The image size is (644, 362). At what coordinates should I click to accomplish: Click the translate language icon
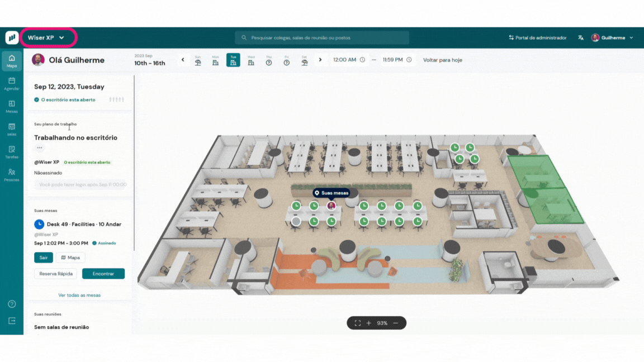coord(581,38)
